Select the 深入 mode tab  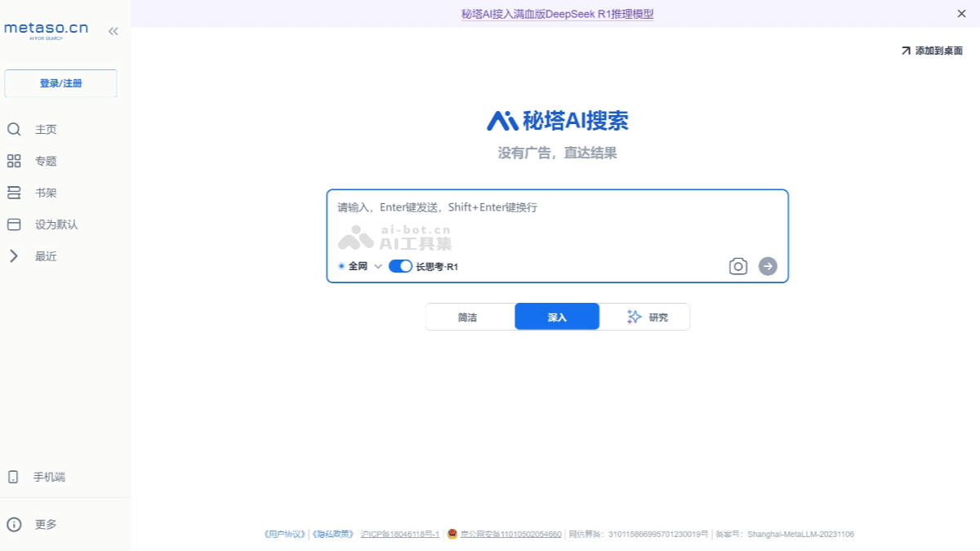(x=556, y=317)
